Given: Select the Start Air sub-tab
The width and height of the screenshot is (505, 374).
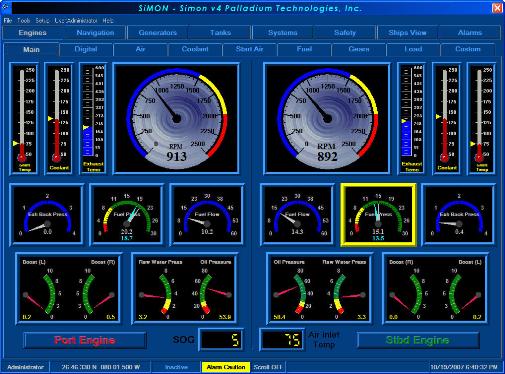Looking at the screenshot, I should click(249, 49).
